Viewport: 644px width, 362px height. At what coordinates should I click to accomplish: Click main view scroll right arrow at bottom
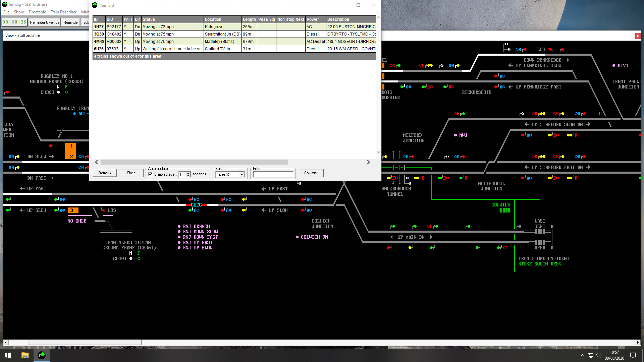click(x=638, y=343)
